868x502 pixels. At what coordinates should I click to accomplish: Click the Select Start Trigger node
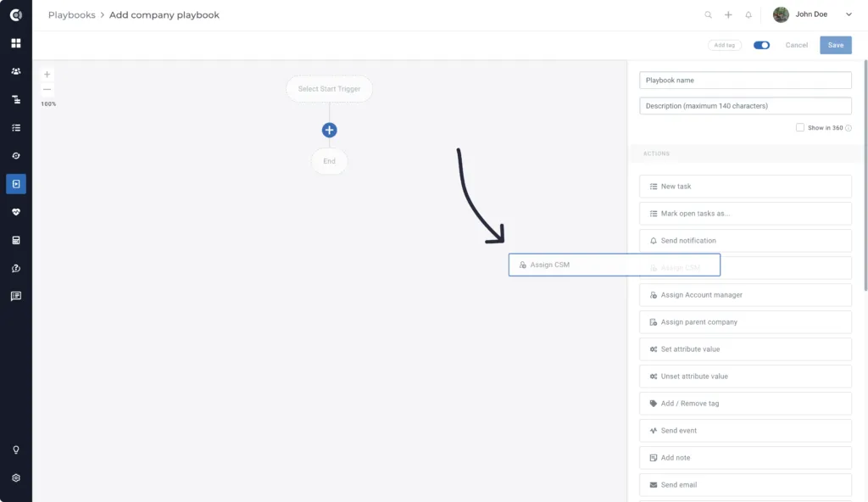(x=329, y=89)
